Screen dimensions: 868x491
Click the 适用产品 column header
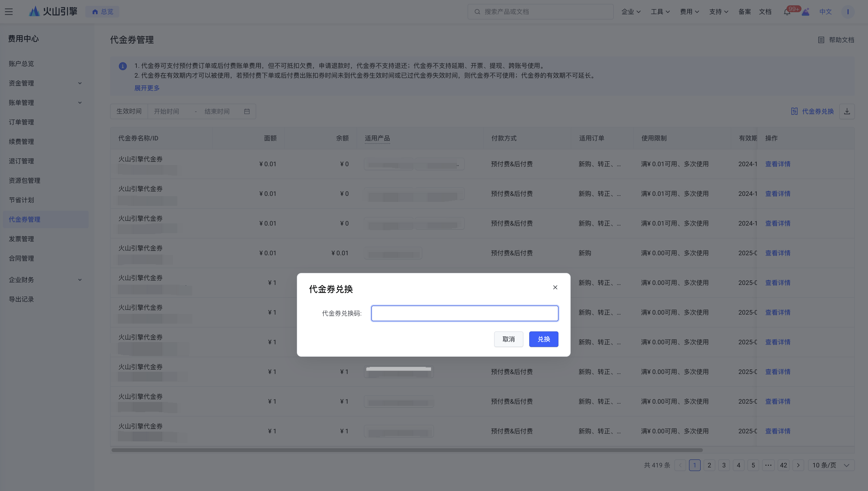(x=377, y=138)
